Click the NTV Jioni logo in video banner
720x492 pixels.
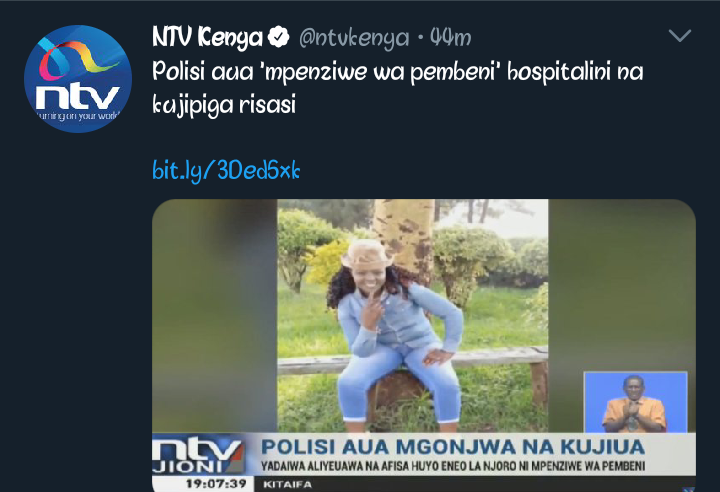tap(197, 455)
